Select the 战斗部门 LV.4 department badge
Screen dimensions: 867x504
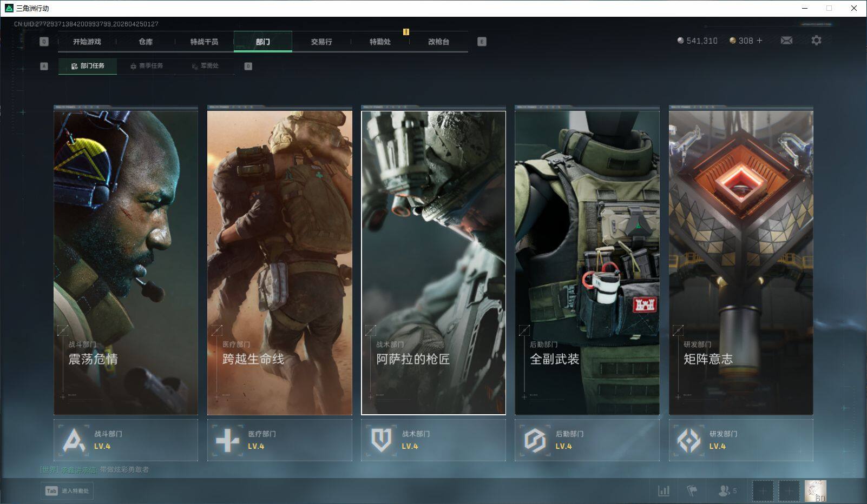coord(126,440)
